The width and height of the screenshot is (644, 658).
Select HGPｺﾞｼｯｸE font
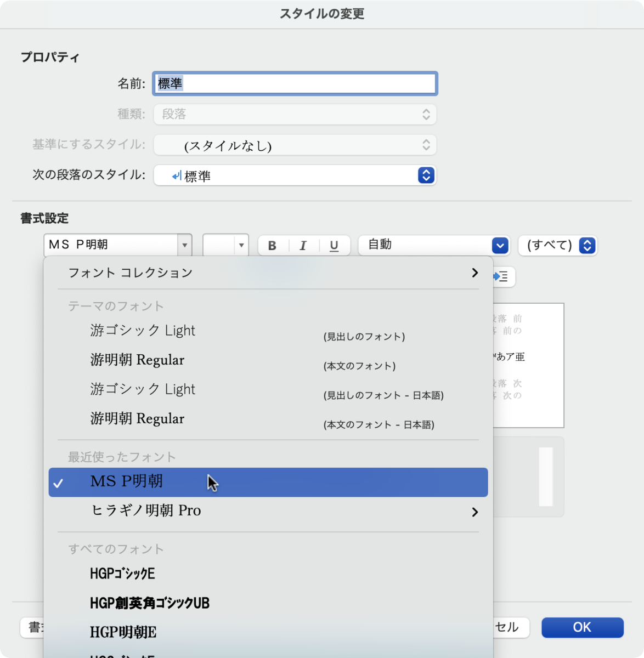pyautogui.click(x=268, y=574)
